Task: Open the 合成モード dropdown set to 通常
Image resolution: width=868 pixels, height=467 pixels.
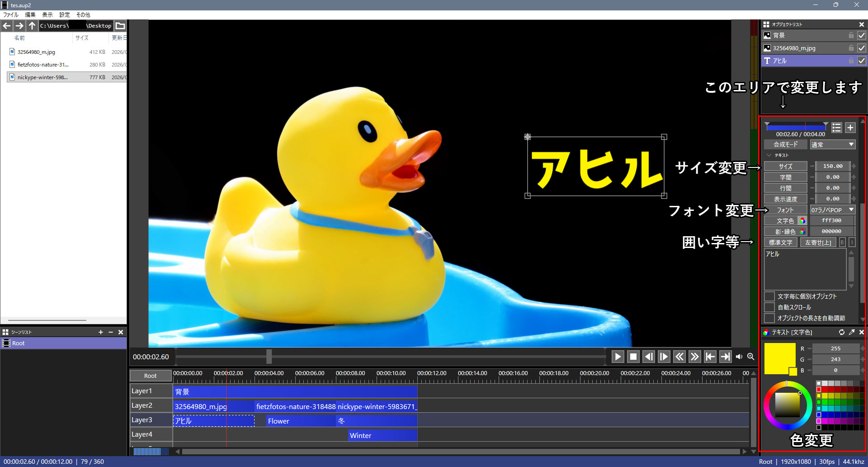Action: (x=832, y=144)
